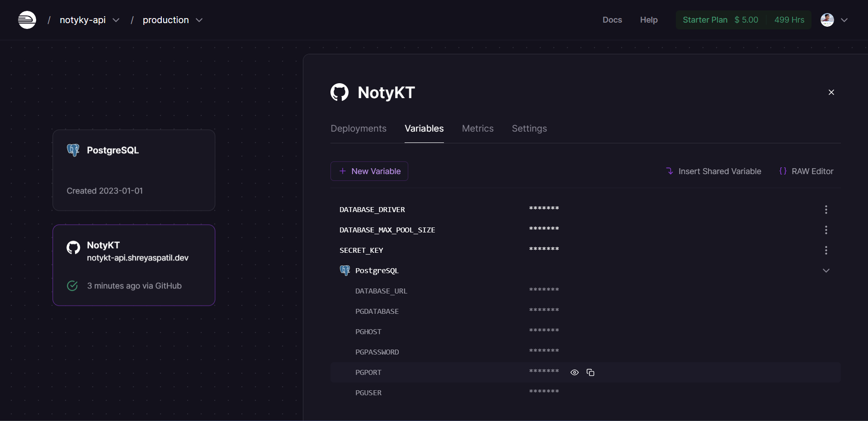The width and height of the screenshot is (868, 421).
Task: Click the PGDATABASE variable name
Action: [377, 312]
